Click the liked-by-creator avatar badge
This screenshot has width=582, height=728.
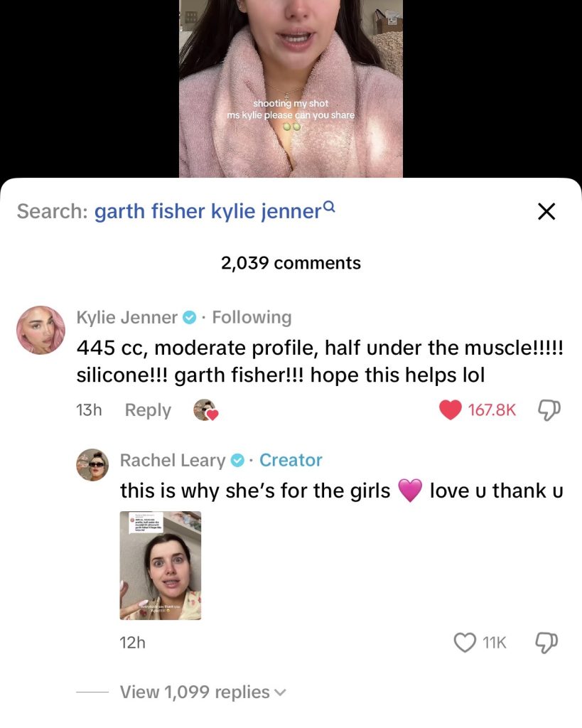[205, 410]
